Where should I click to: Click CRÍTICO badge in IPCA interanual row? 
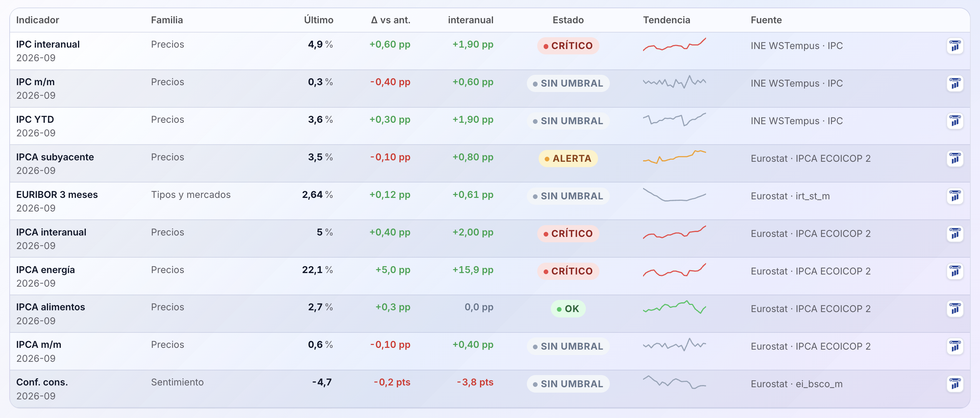pyautogui.click(x=568, y=234)
